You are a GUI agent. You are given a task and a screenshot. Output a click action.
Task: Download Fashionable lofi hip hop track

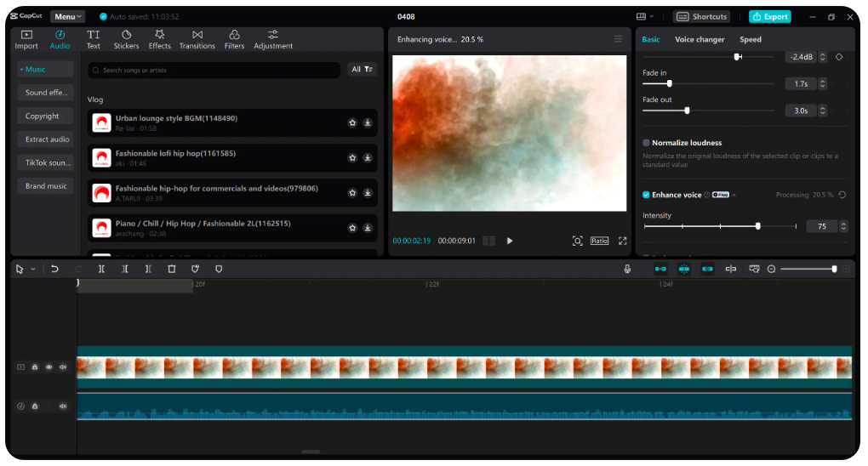click(x=367, y=157)
